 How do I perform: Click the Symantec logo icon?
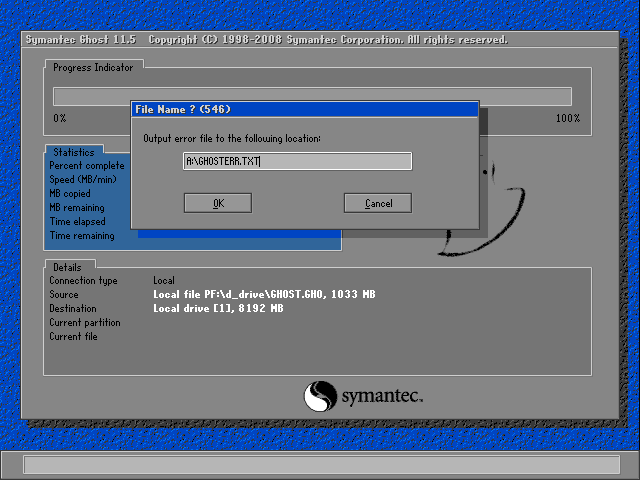320,396
